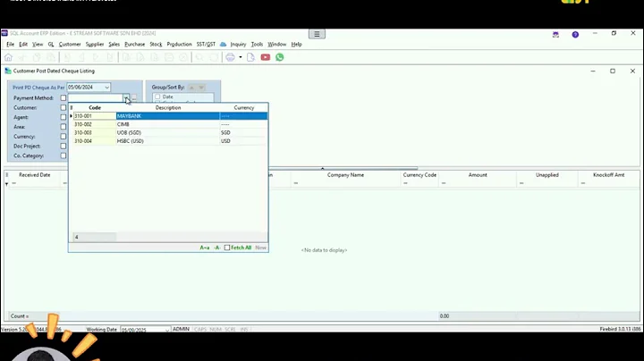Viewport: 644px width, 361px height.
Task: Click the disabled first record toolbar icon
Action: tap(67, 57)
